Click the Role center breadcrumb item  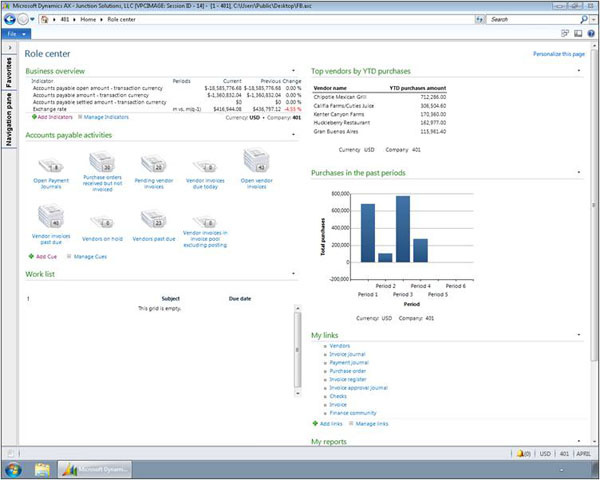pyautogui.click(x=121, y=19)
